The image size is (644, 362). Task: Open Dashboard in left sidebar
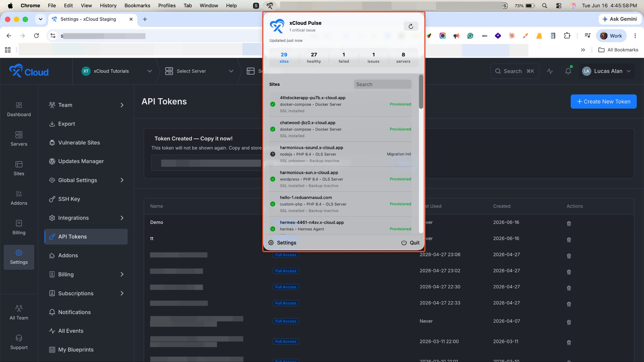[19, 109]
